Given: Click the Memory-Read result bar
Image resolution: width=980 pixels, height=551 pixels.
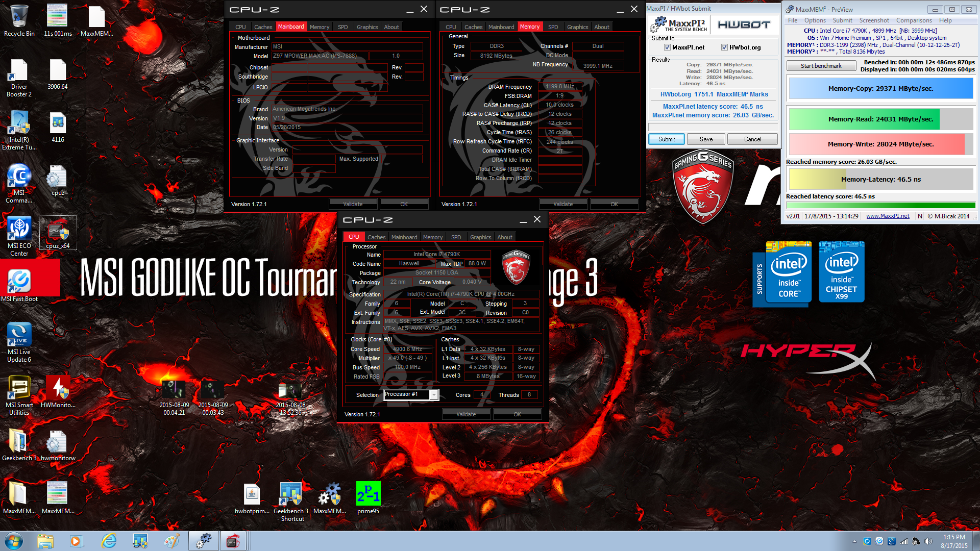Looking at the screenshot, I should 880,119.
